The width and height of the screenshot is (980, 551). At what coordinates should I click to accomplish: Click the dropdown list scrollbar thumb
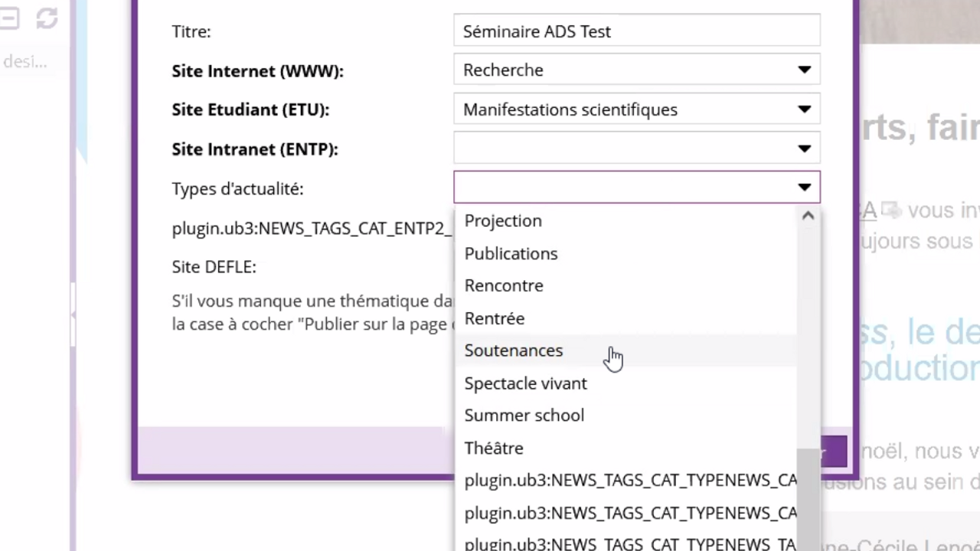coord(808,497)
